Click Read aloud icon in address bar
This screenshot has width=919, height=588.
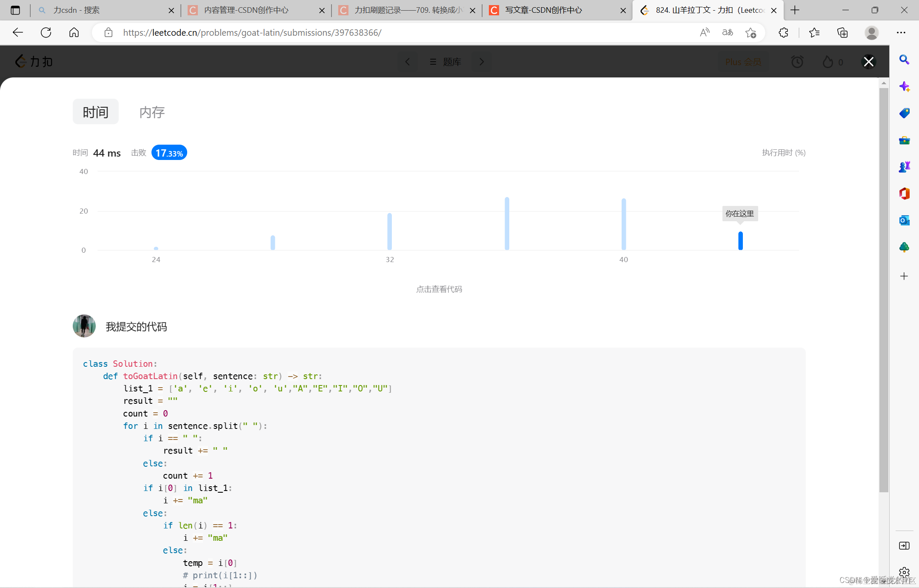705,33
